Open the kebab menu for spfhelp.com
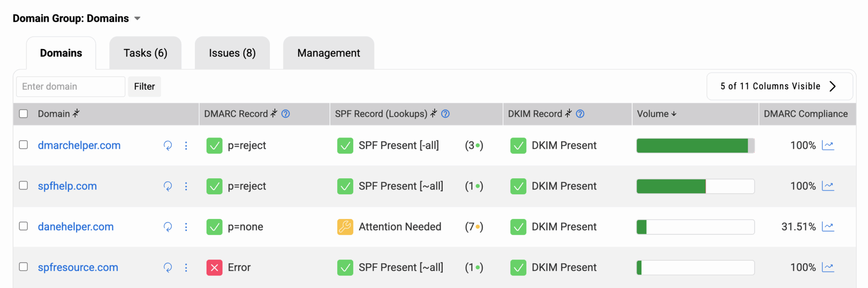 [186, 186]
